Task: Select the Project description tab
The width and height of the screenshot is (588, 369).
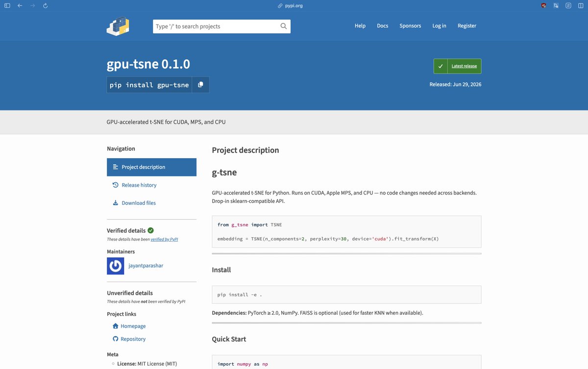Action: (151, 167)
